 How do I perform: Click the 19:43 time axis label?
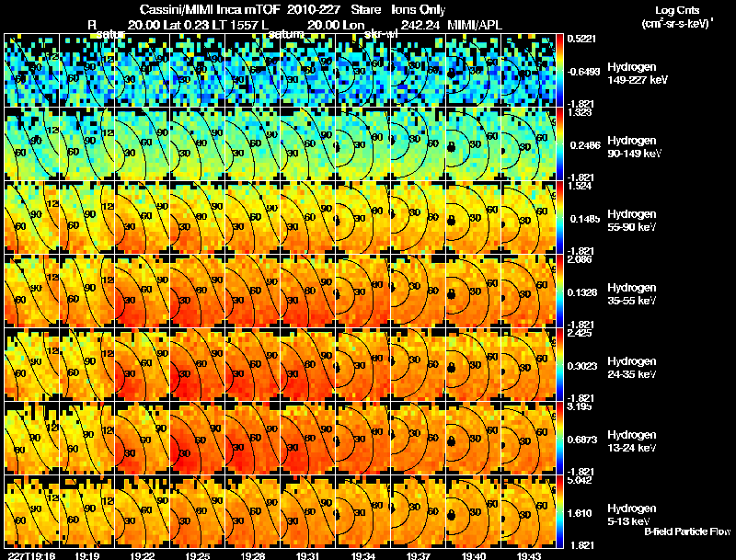click(528, 555)
